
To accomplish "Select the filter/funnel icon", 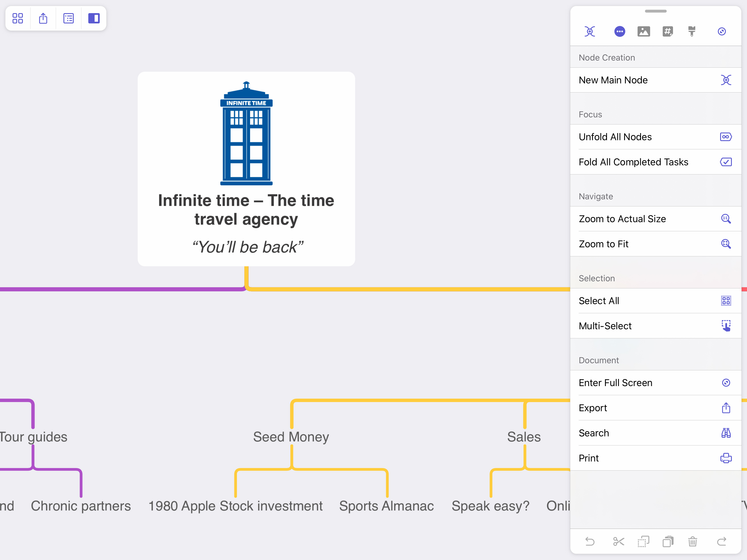I will click(692, 32).
